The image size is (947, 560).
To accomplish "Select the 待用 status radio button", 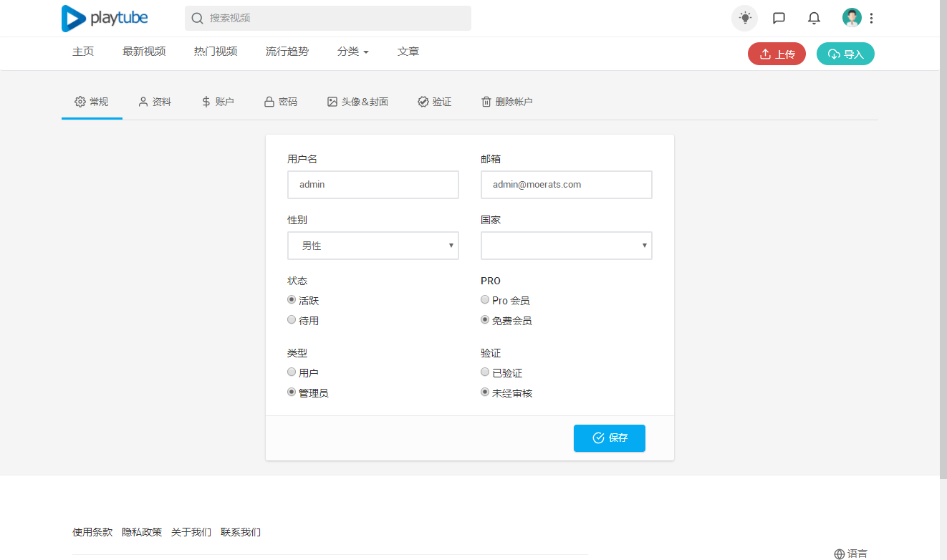I will [292, 320].
